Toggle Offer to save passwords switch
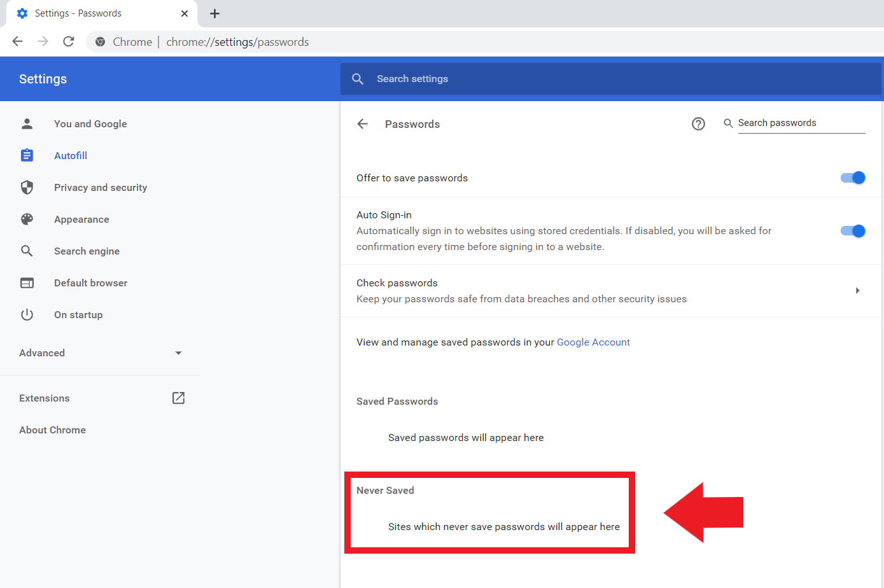Image resolution: width=884 pixels, height=588 pixels. (853, 178)
